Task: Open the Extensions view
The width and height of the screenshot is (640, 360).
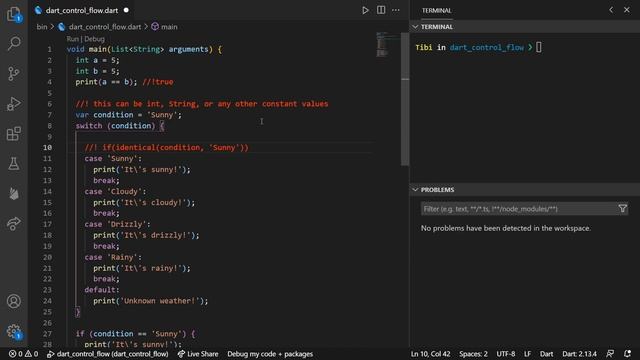Action: click(14, 134)
